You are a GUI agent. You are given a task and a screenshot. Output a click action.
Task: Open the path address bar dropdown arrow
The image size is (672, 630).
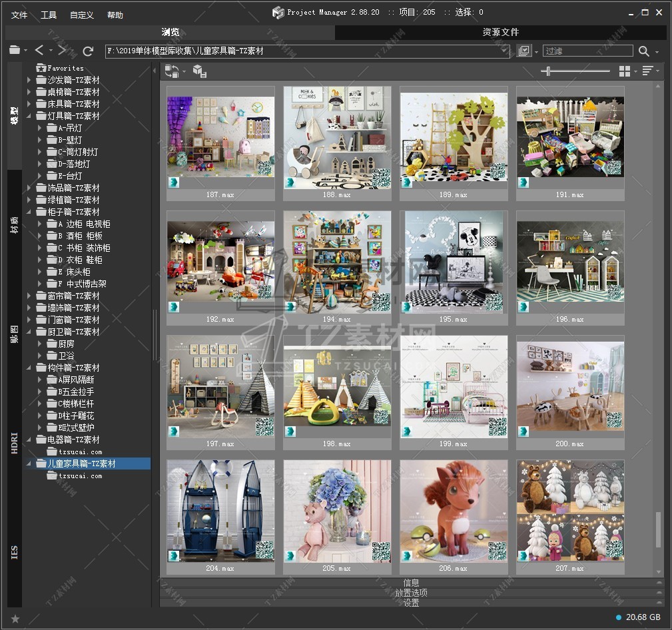(504, 51)
